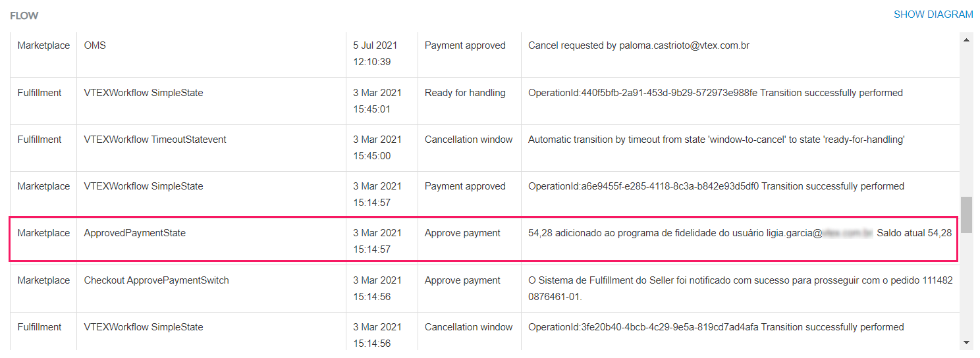Select the ApprovedPaymentState cell
The height and width of the screenshot is (358, 980).
(x=134, y=233)
